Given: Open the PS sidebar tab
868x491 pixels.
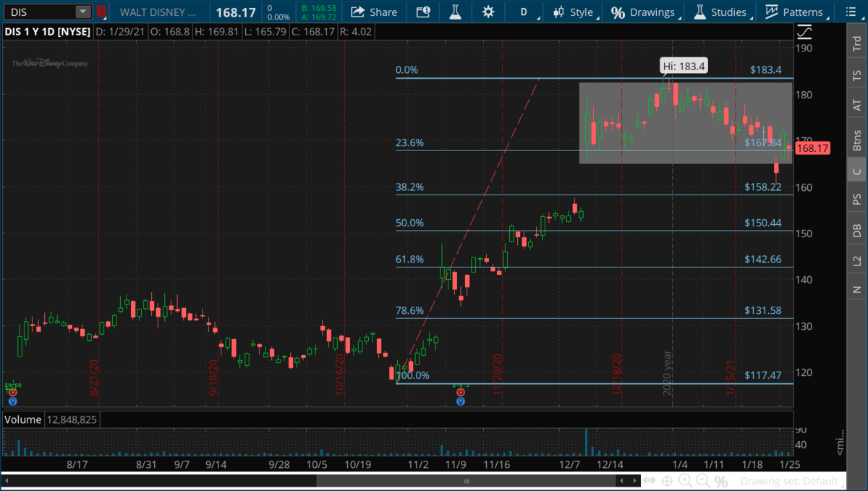Looking at the screenshot, I should [x=857, y=199].
